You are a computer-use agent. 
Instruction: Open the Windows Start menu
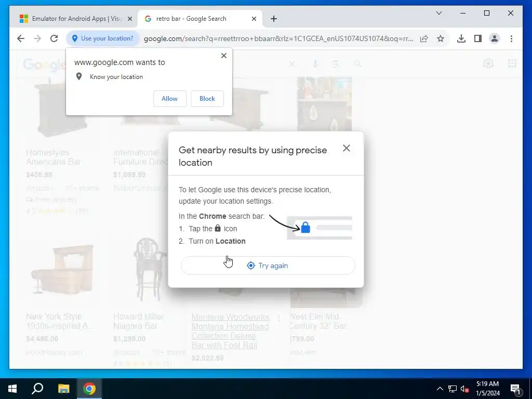12,389
